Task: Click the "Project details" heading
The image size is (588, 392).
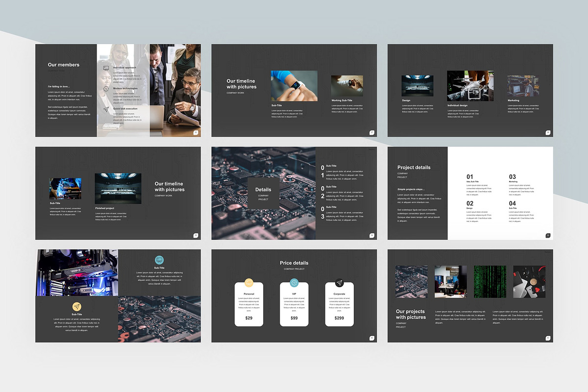Action: [414, 168]
